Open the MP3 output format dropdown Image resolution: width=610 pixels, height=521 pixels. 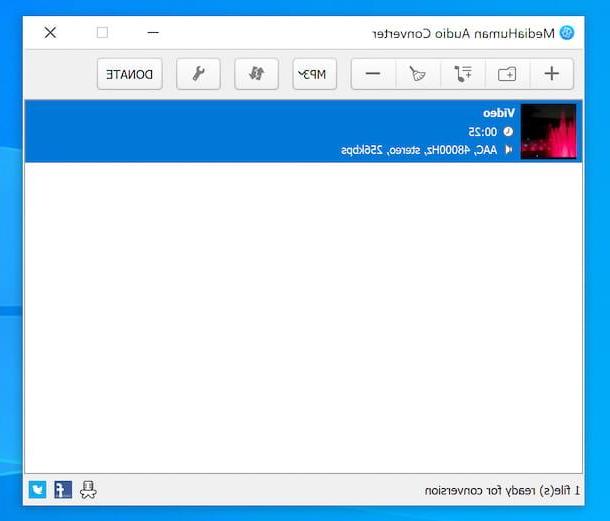pos(315,74)
